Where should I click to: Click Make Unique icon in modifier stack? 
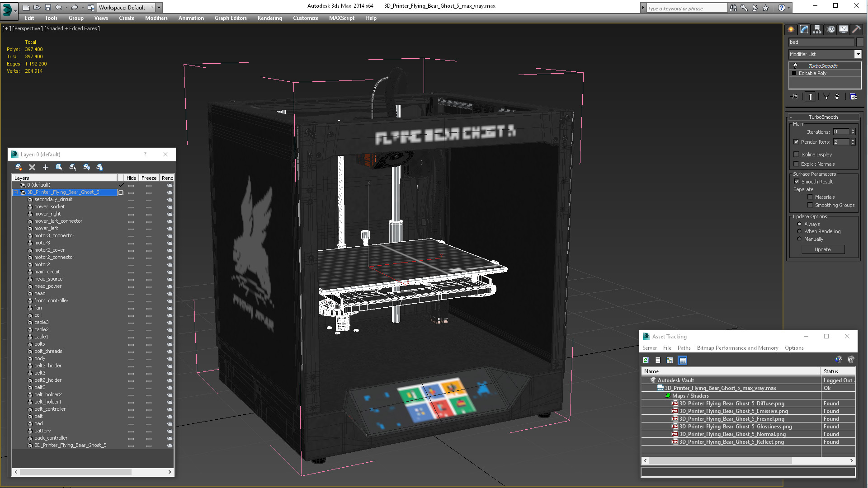[826, 97]
